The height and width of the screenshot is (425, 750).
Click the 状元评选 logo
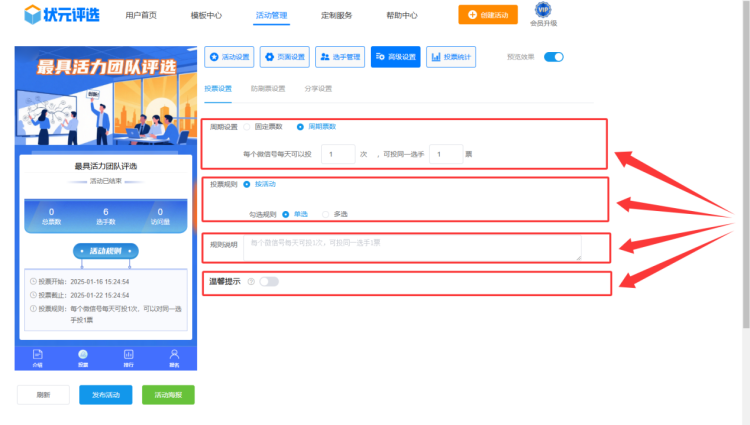(62, 15)
